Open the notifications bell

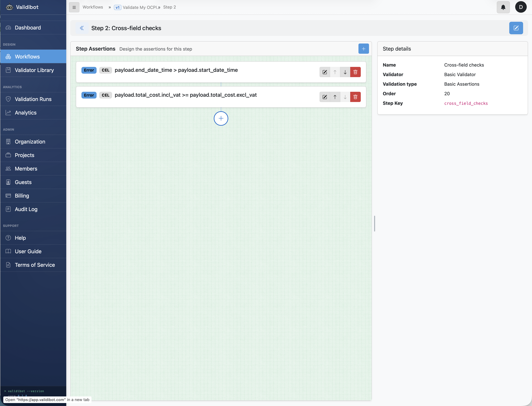click(503, 7)
